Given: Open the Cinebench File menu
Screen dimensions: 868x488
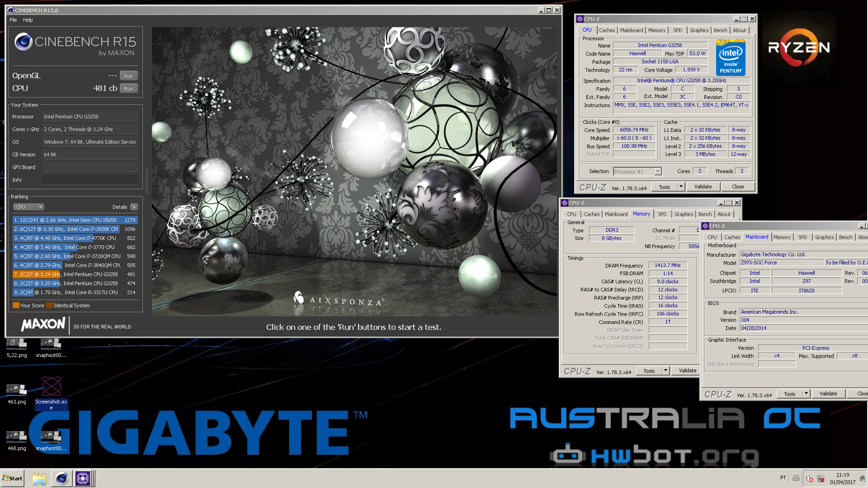Looking at the screenshot, I should click(13, 20).
